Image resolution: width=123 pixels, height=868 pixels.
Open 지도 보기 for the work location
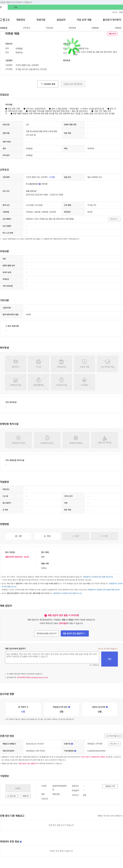pyautogui.click(x=115, y=219)
